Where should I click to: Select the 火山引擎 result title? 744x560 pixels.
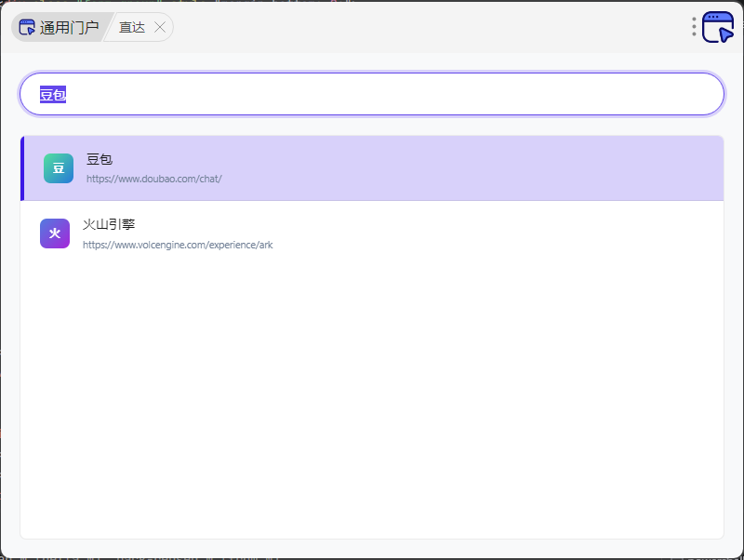109,224
